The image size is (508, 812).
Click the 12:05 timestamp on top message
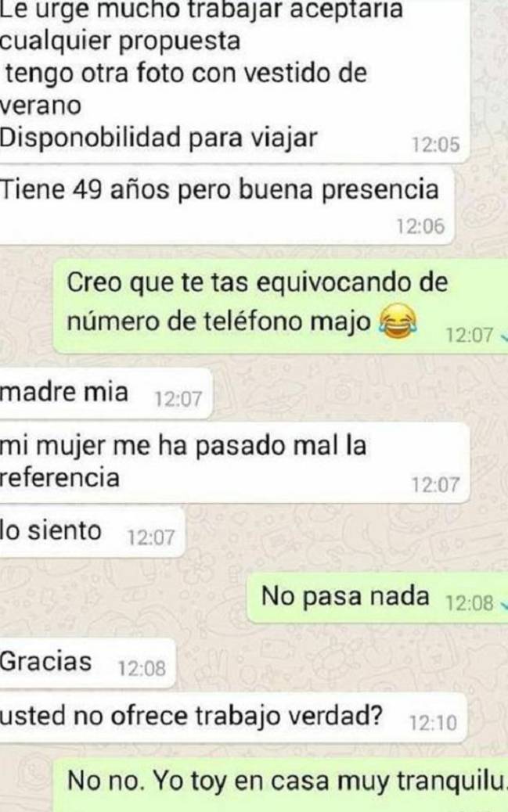435,145
